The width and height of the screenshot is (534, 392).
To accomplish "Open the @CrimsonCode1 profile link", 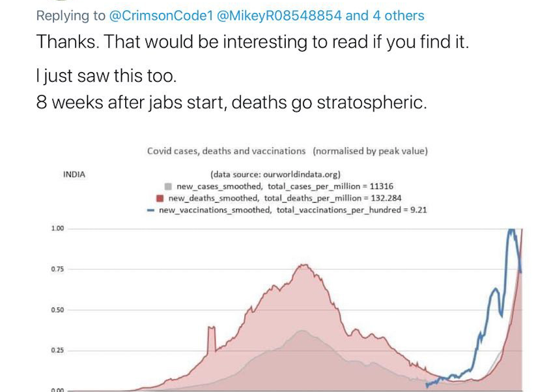I will 161,16.
